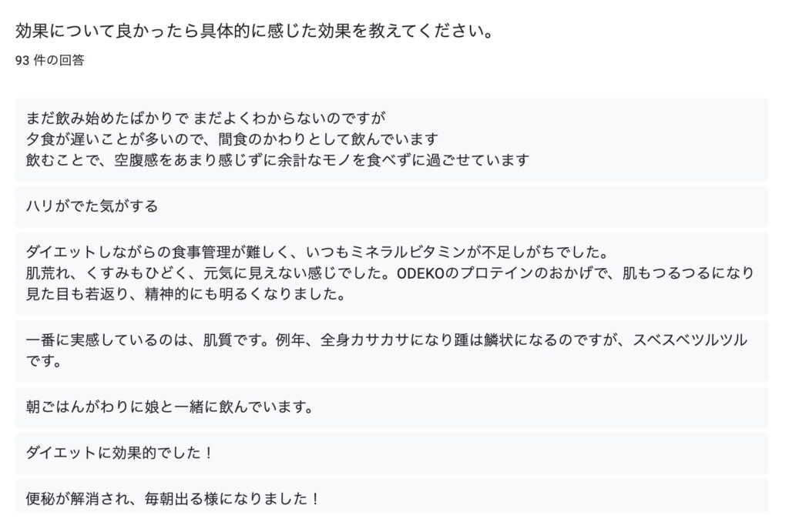Click the question title about 効果
The width and height of the screenshot is (789, 532).
tap(253, 31)
